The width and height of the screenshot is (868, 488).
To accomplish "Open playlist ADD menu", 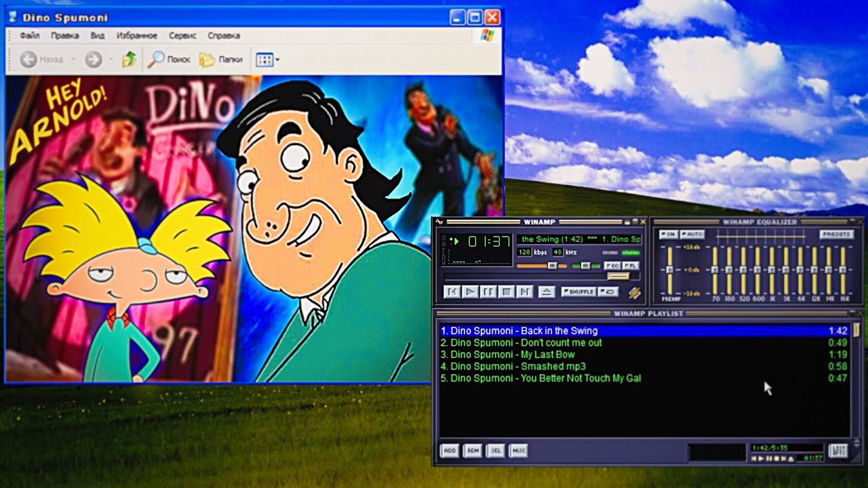I will click(450, 450).
